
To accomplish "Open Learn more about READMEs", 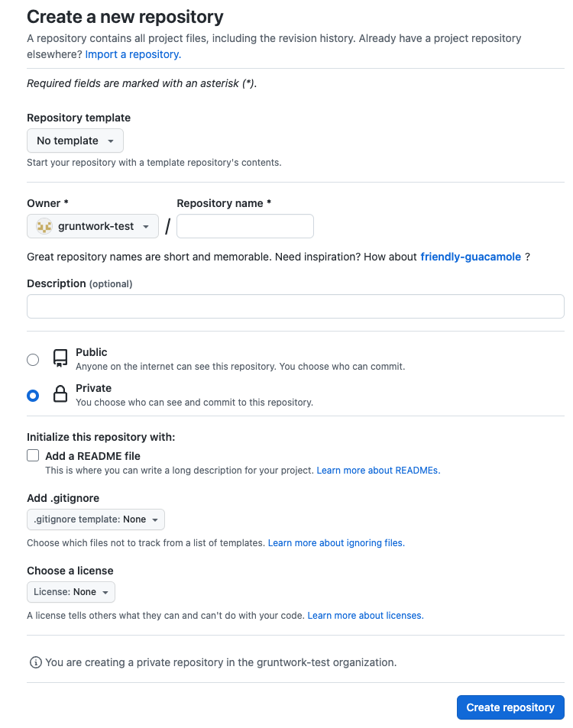I will point(377,471).
